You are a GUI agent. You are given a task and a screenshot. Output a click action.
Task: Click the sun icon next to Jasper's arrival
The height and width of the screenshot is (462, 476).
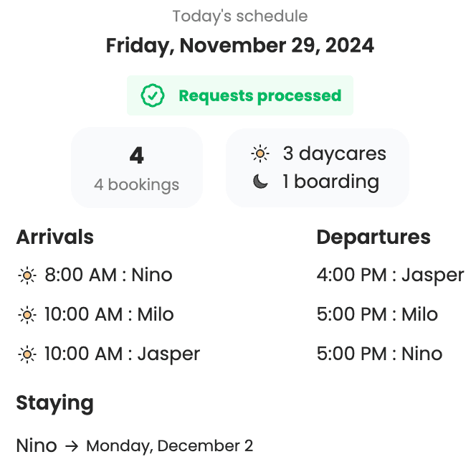[27, 354]
